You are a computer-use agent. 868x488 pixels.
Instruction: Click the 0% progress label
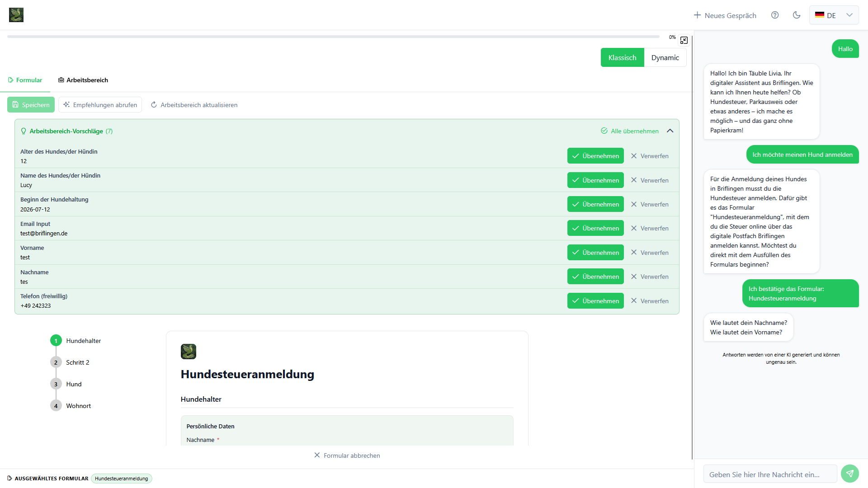pos(672,37)
